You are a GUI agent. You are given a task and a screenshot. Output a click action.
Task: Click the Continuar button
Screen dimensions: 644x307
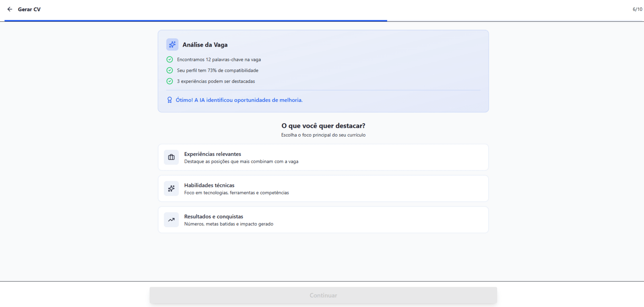(x=323, y=295)
